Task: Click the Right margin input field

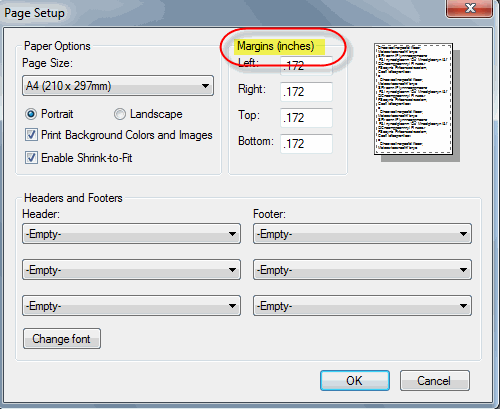Action: [x=306, y=92]
